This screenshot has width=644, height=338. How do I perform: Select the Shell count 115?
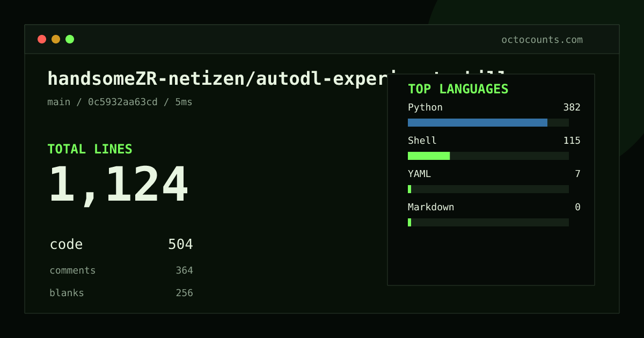[572, 141]
